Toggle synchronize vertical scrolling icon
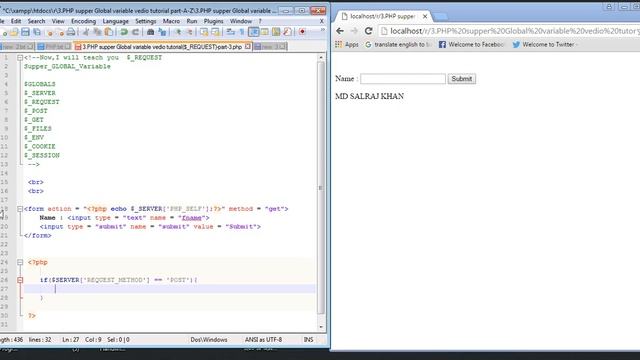This screenshot has width=640, height=360. pos(204,32)
